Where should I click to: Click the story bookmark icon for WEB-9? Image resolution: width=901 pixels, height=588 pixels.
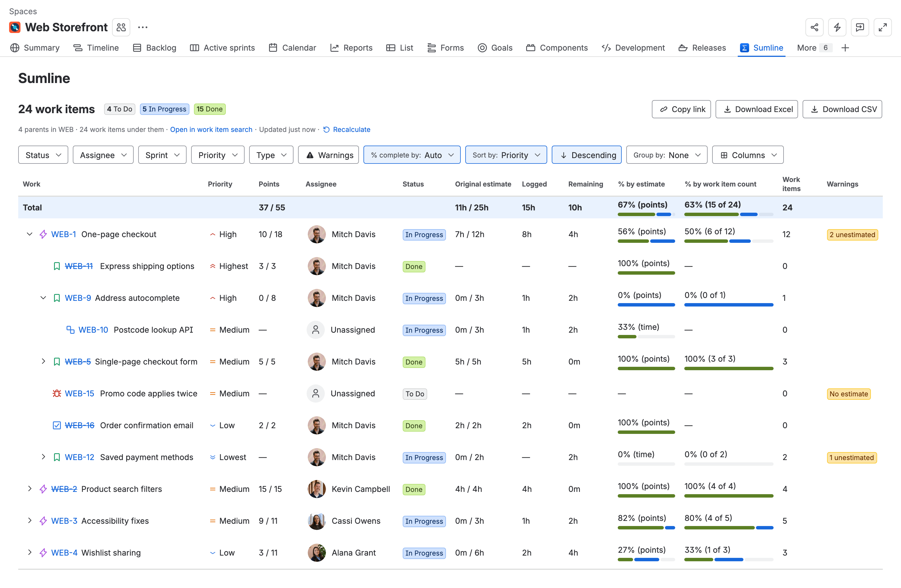57,298
